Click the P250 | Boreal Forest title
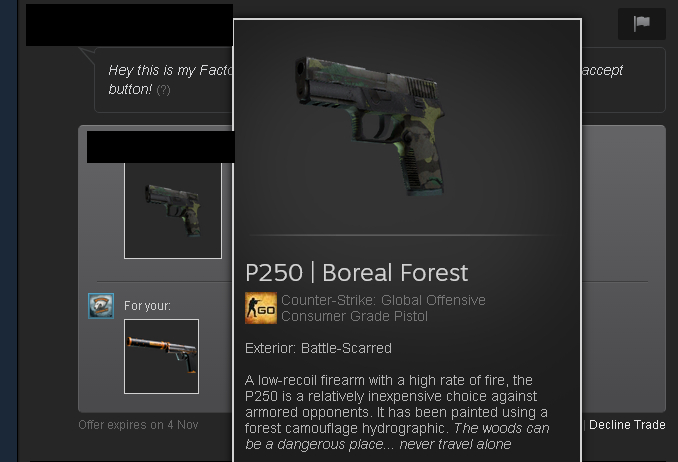This screenshot has height=462, width=678. [356, 273]
